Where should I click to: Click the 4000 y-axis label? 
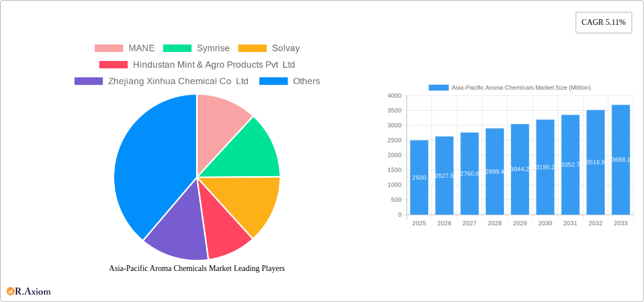[394, 95]
